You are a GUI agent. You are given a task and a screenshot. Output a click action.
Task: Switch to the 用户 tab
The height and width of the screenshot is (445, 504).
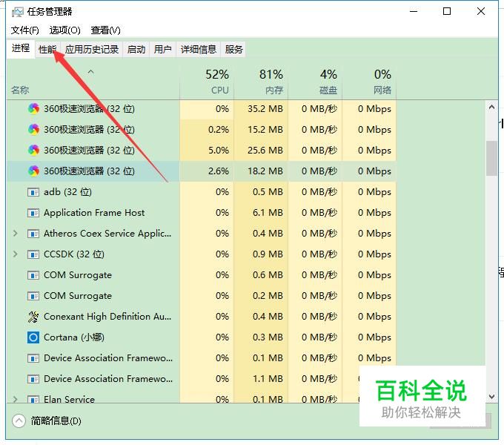162,50
